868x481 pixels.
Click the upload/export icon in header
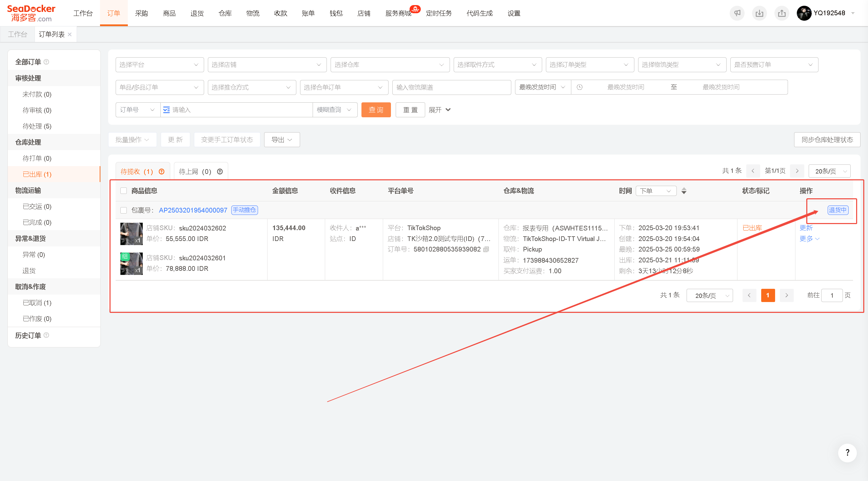tap(782, 13)
